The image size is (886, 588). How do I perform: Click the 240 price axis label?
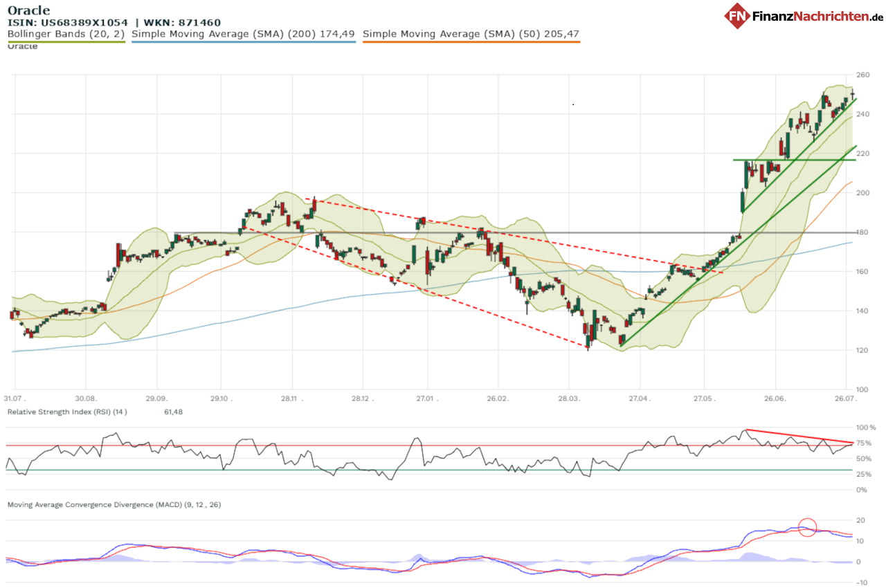point(862,114)
